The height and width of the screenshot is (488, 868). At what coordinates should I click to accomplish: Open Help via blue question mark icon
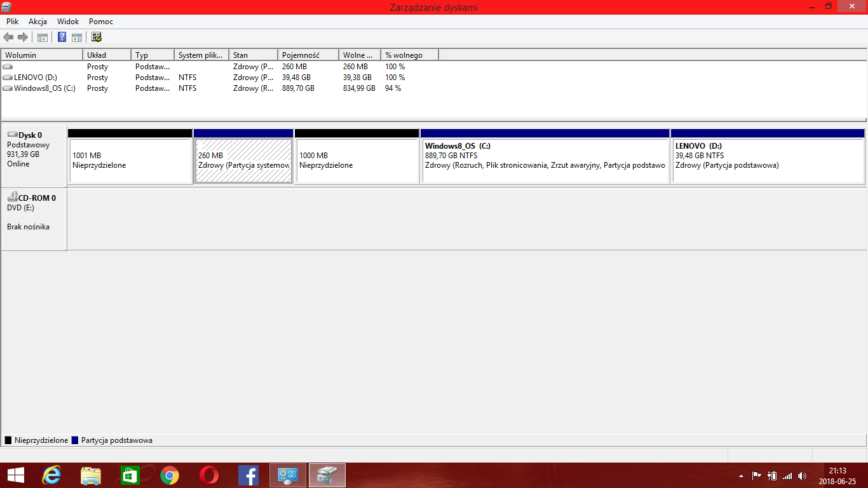click(x=62, y=37)
